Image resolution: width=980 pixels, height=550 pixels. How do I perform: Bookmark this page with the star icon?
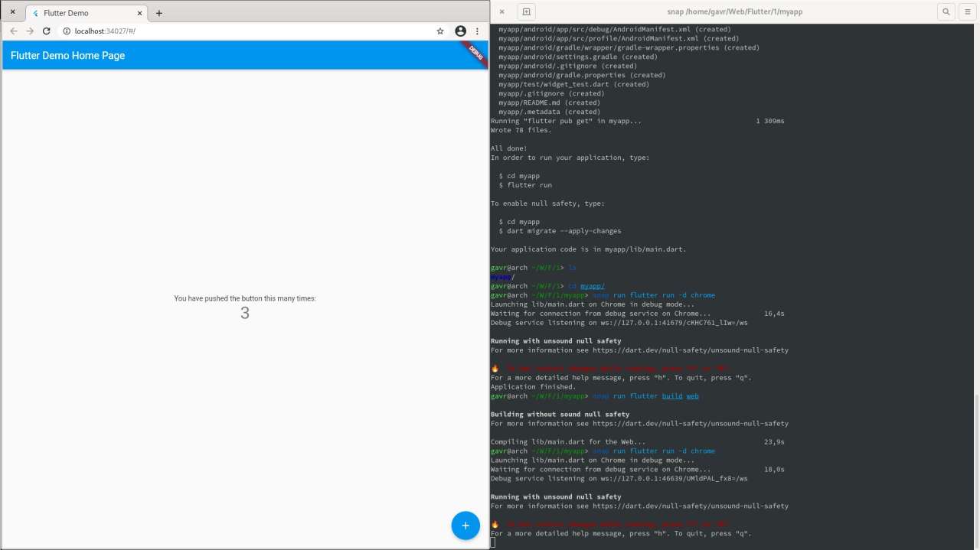point(440,31)
